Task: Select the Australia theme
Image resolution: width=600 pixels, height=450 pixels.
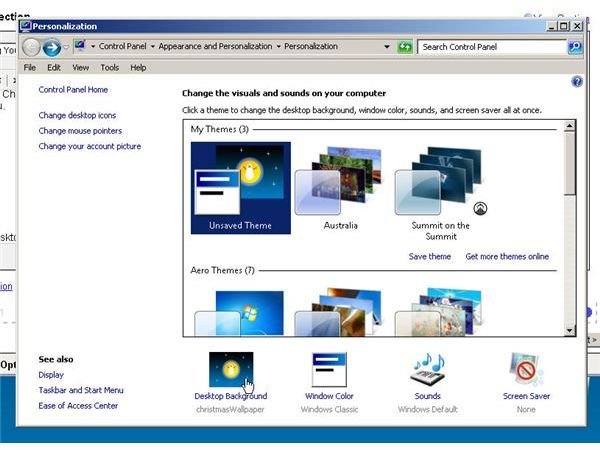Action: (340, 188)
